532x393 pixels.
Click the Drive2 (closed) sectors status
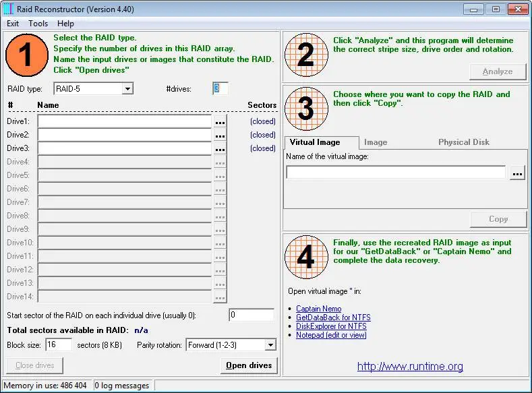tap(262, 135)
